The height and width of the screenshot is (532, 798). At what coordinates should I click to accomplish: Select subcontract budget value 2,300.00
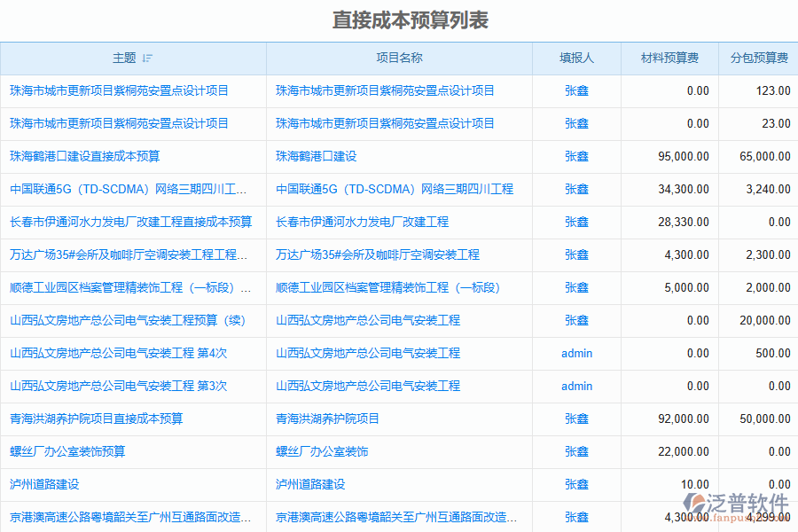pos(769,254)
